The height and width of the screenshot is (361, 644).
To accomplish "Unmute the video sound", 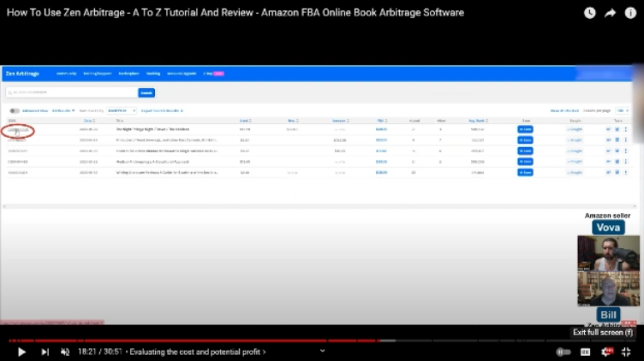I will (65, 352).
